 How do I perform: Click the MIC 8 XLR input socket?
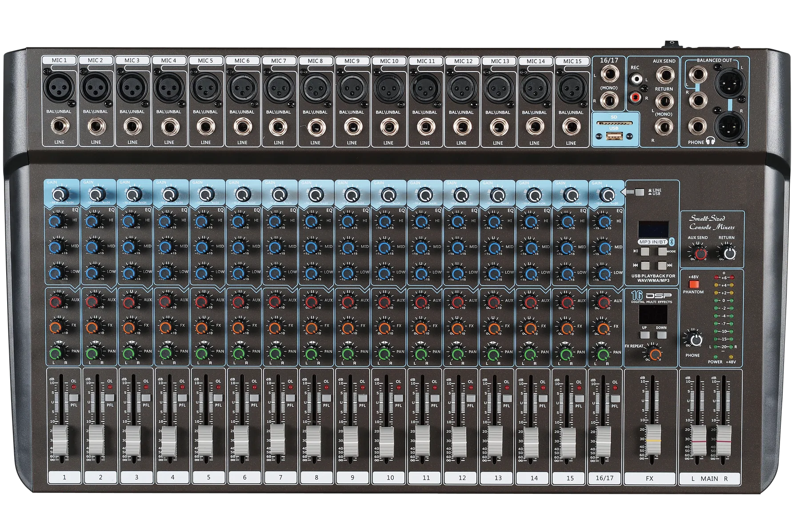pos(315,87)
